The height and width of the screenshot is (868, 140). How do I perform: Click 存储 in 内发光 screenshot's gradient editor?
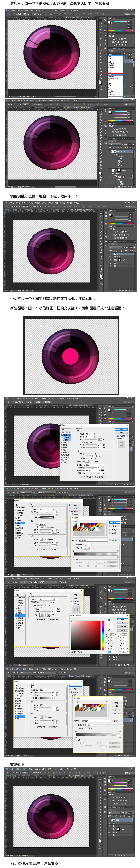(115, 533)
